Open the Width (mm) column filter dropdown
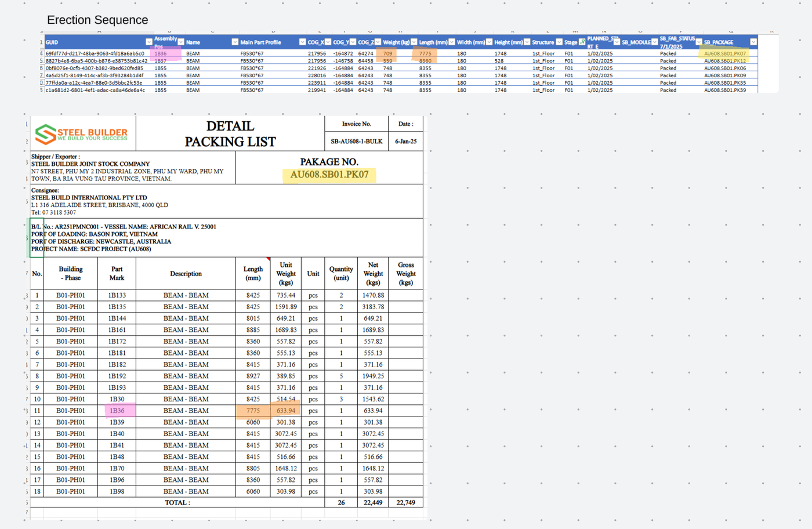Screen dimensions: 812x529 (x=489, y=42)
